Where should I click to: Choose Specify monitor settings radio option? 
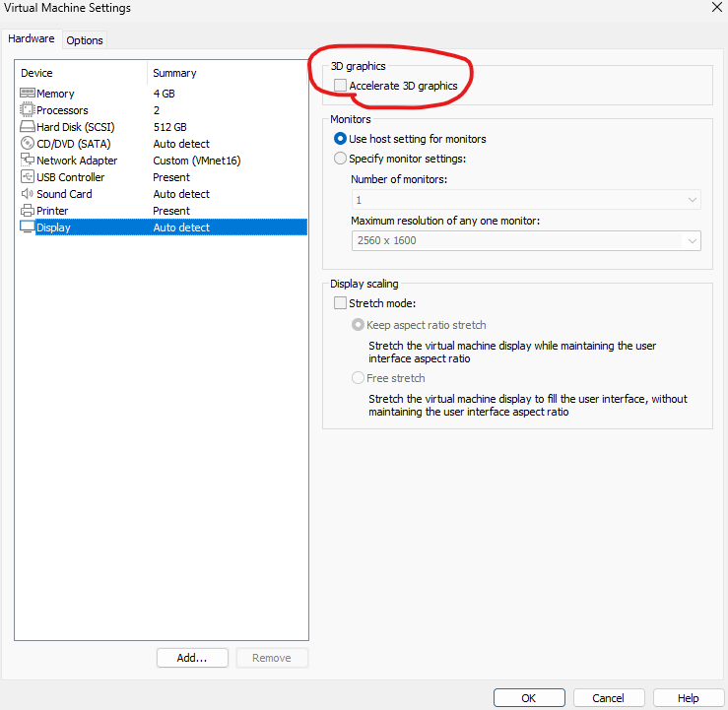(341, 159)
